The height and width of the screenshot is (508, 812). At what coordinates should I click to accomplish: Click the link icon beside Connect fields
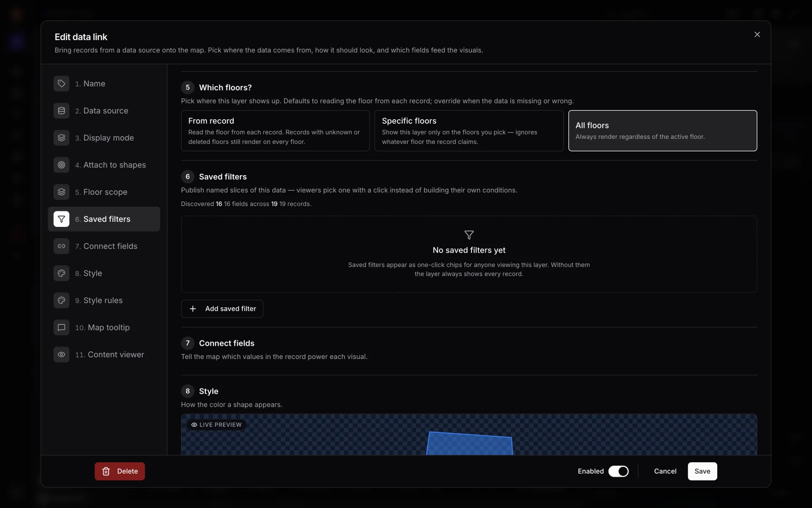(61, 246)
